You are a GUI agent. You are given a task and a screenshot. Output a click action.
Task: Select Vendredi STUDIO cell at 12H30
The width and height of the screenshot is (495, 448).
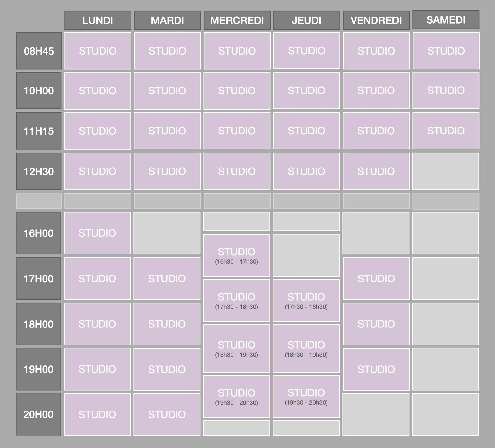click(376, 171)
